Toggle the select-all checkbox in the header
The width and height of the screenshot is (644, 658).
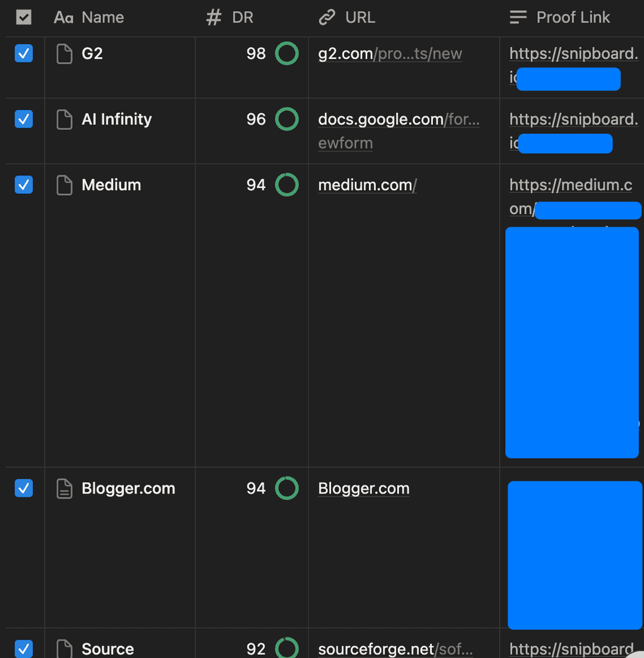click(23, 17)
